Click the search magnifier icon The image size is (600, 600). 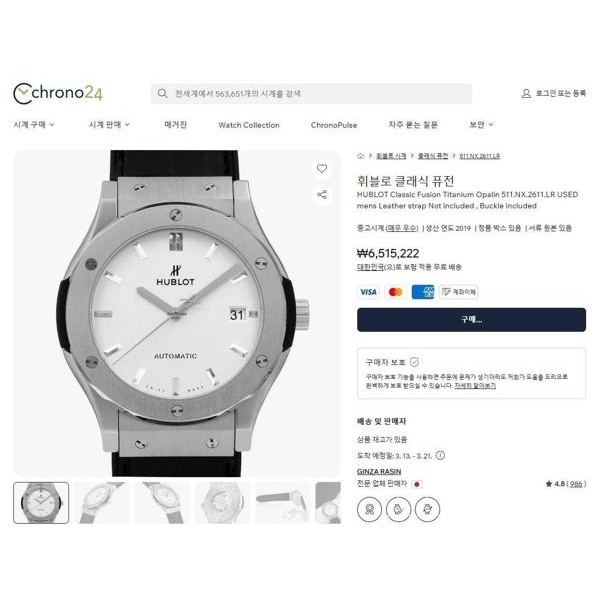(162, 93)
